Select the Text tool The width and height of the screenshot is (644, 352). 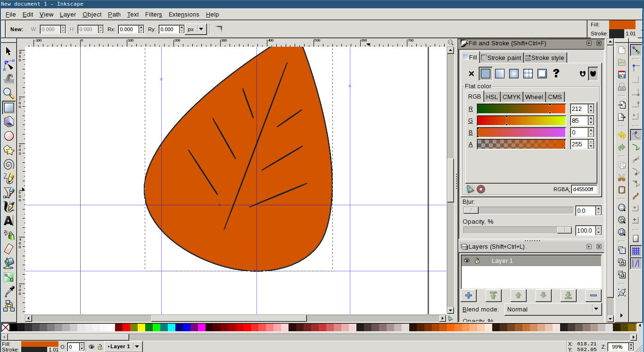click(8, 221)
